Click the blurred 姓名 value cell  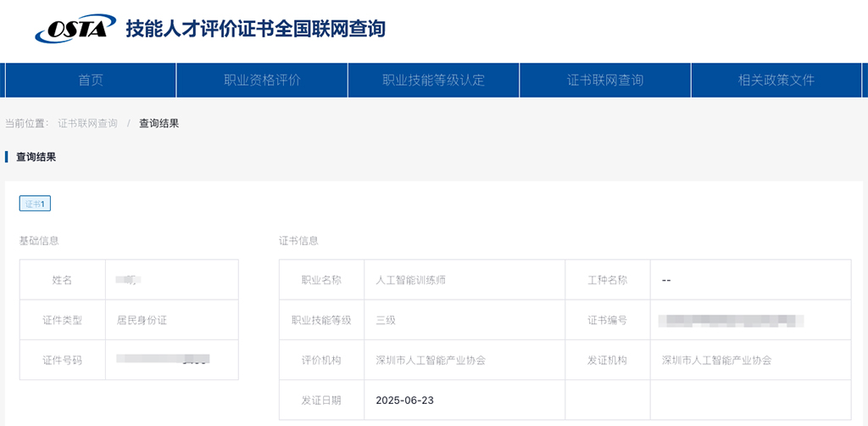130,280
